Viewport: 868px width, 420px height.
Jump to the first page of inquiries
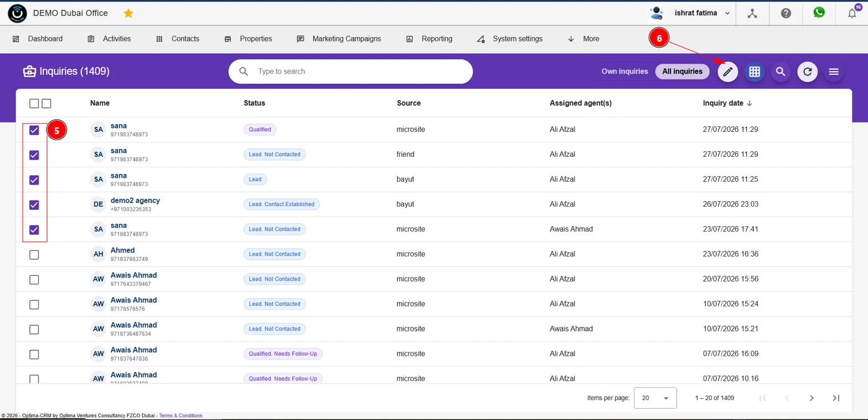(763, 398)
